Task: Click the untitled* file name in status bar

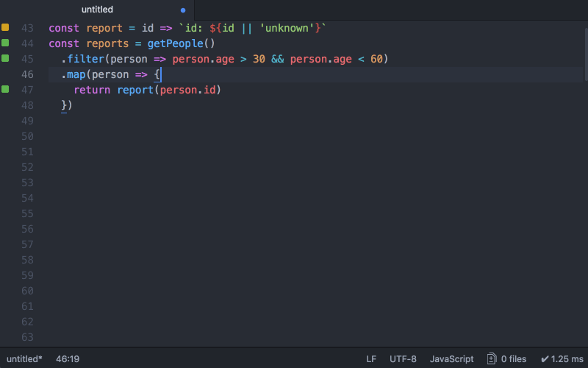Action: click(x=24, y=359)
